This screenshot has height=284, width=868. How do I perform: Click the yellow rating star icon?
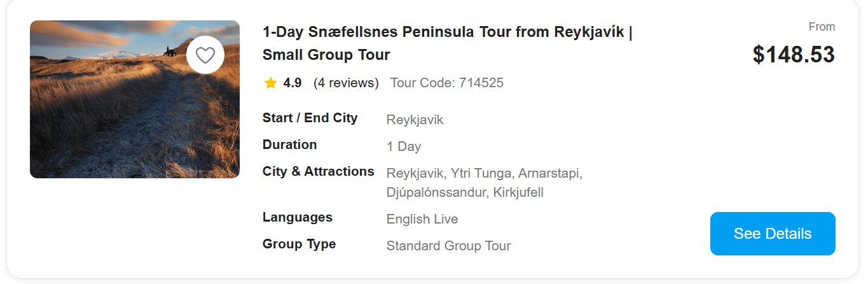(270, 83)
